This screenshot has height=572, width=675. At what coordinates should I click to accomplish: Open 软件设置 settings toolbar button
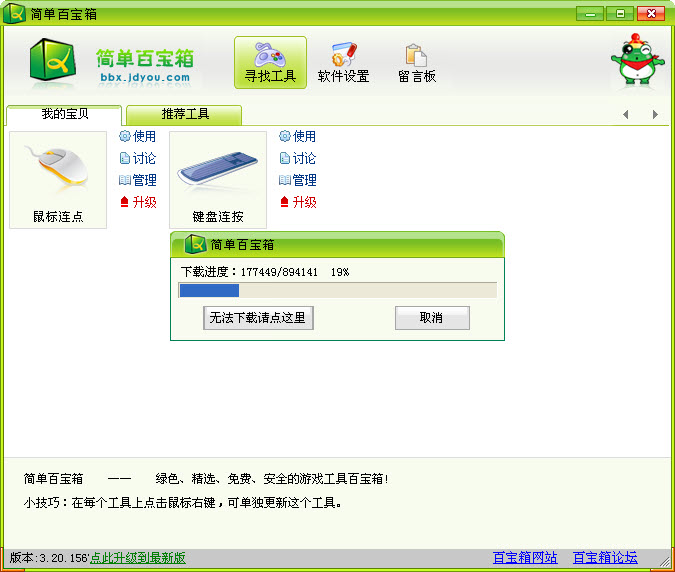tap(344, 62)
